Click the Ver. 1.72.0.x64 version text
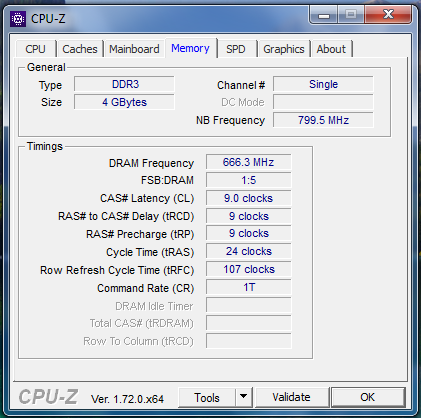Screen dimensions: 421x418 click(x=128, y=399)
